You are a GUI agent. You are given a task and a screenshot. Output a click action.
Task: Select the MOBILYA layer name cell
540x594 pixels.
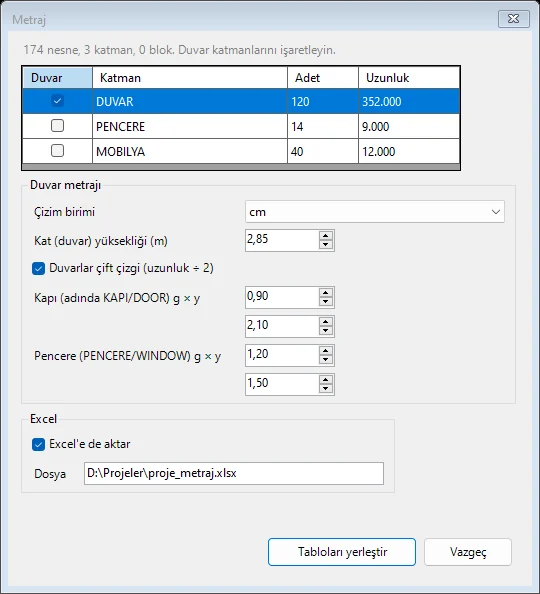(190, 152)
